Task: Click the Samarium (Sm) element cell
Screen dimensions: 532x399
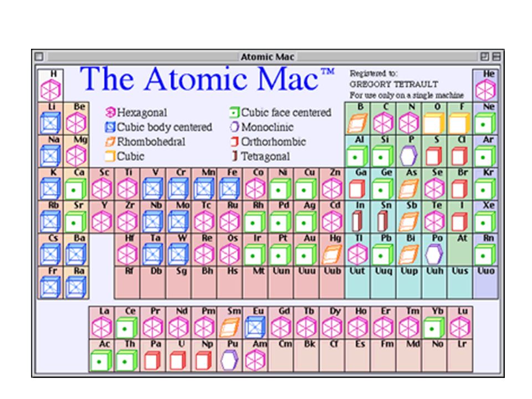Action: 229,323
